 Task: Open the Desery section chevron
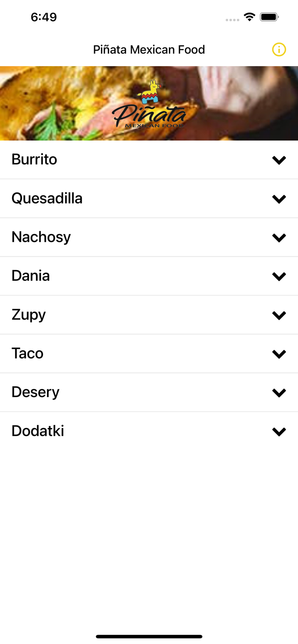tap(280, 392)
